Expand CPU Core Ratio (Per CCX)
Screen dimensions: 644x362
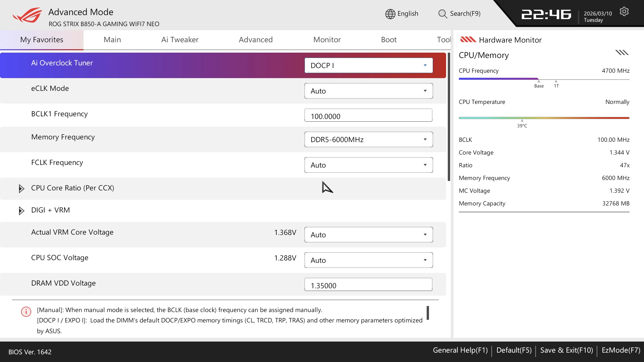21,188
